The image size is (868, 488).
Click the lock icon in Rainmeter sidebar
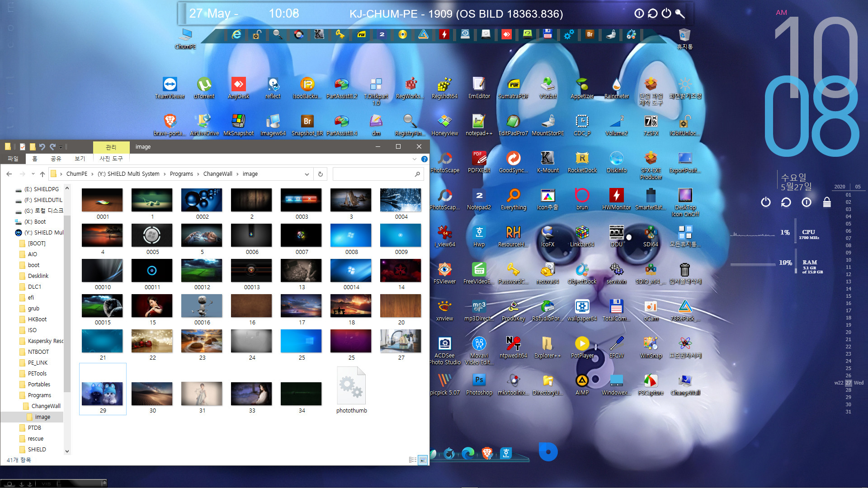827,202
